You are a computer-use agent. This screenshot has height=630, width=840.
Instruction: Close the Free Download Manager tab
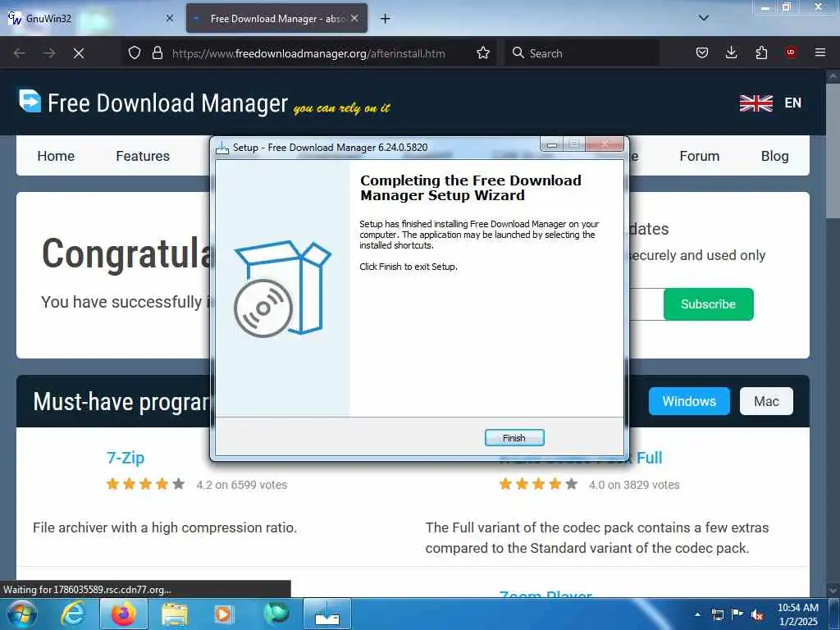(354, 18)
